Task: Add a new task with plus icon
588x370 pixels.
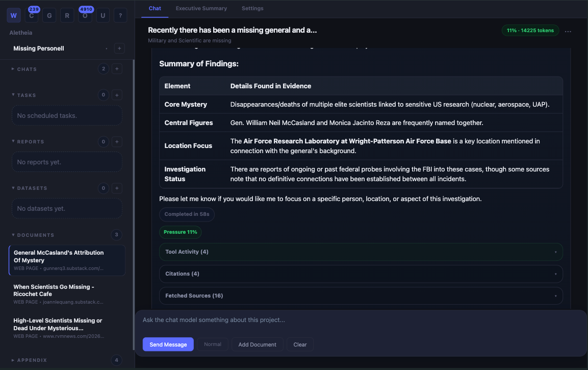Action: (117, 95)
